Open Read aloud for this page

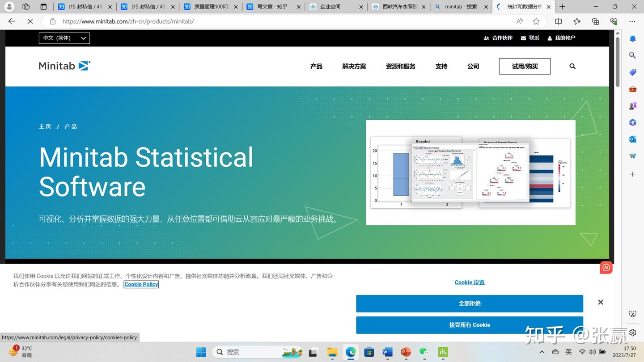[519, 21]
